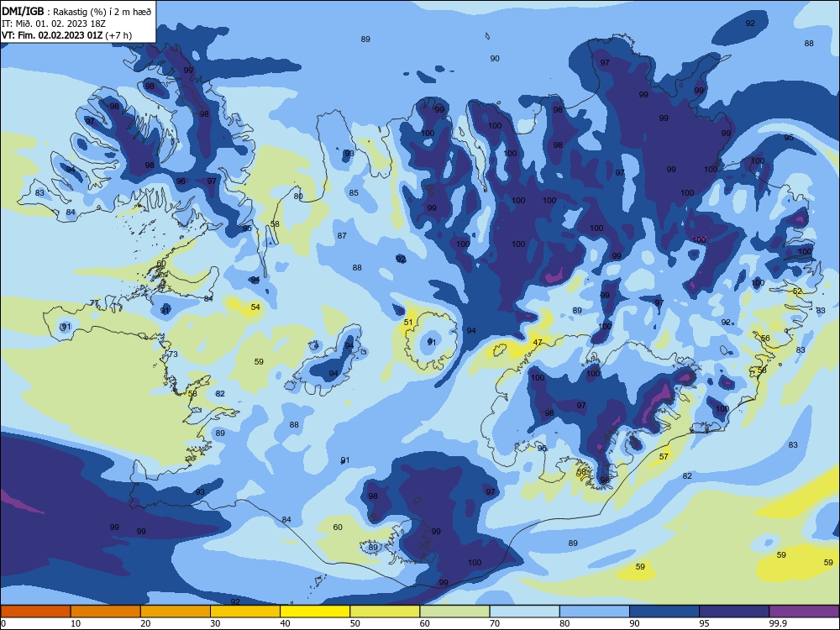Click the legend label 50
This screenshot has height=630, width=840.
tap(354, 623)
